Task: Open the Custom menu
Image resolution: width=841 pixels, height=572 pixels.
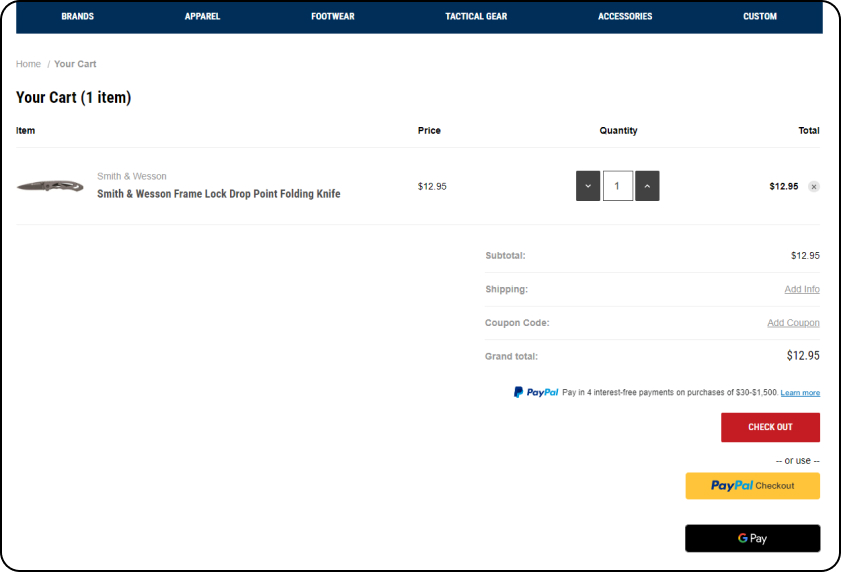Action: [x=759, y=17]
